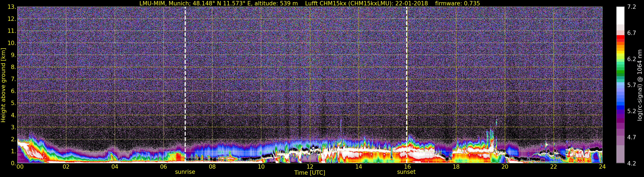Screen dimensions: 644x177
Task: Click time axis tick '24'
Action: click(x=602, y=167)
